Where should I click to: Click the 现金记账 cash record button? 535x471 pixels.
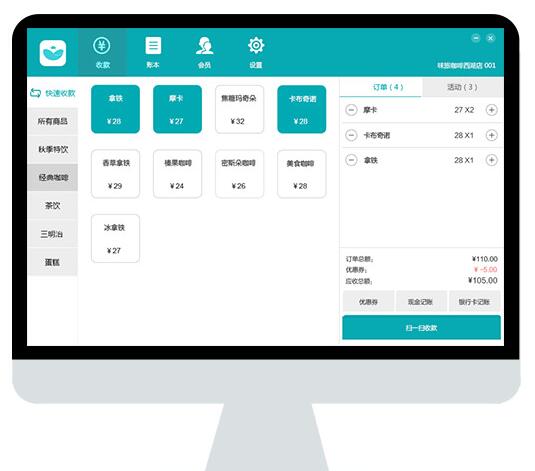(421, 302)
